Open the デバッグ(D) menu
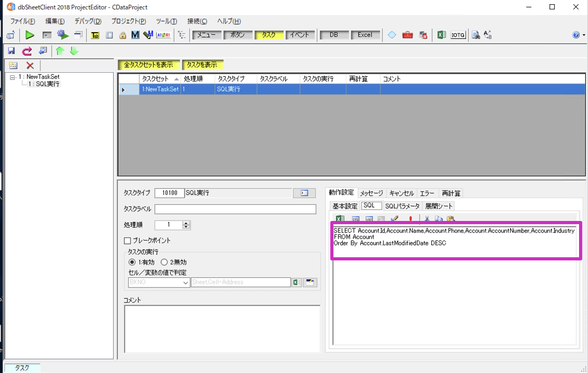Screen dimensions: 588x373 pos(88,21)
